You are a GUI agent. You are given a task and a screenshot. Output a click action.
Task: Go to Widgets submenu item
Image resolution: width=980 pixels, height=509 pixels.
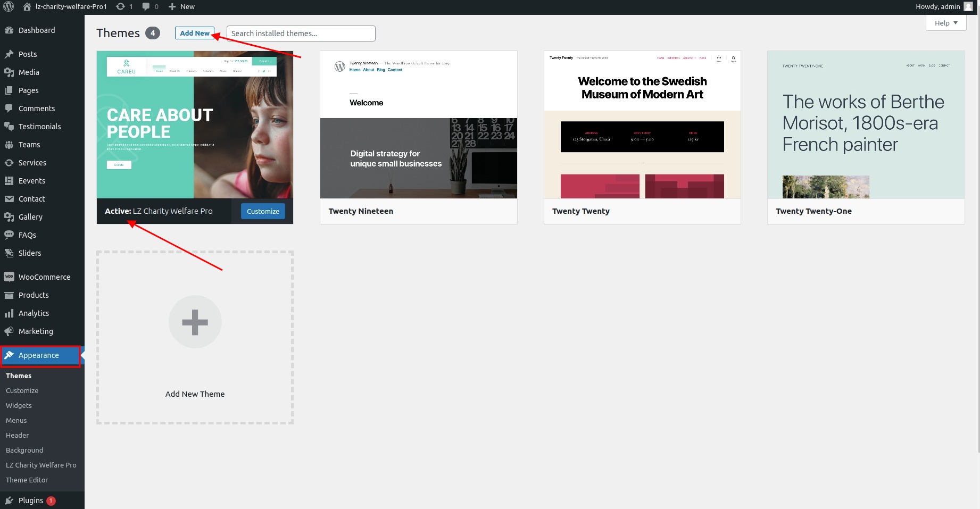tap(19, 405)
